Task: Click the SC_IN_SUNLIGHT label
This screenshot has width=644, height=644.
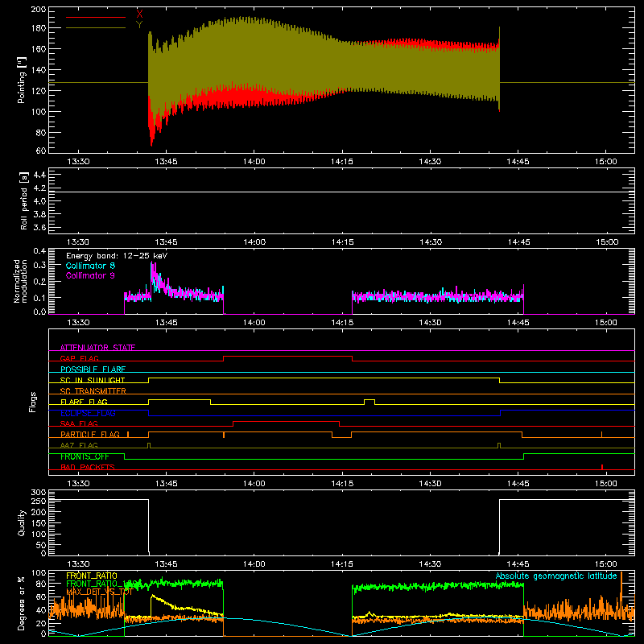Action: [x=93, y=380]
